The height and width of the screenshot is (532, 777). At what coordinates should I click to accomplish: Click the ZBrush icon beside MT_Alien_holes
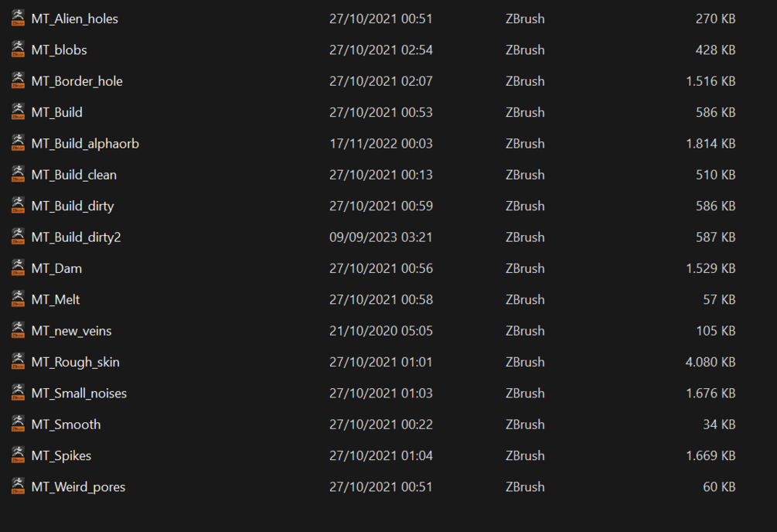click(18, 19)
